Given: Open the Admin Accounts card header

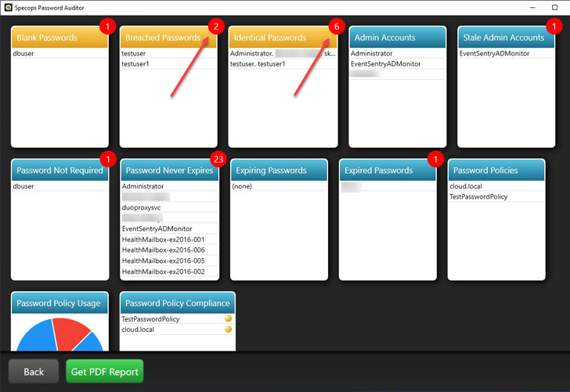Looking at the screenshot, I should [398, 38].
